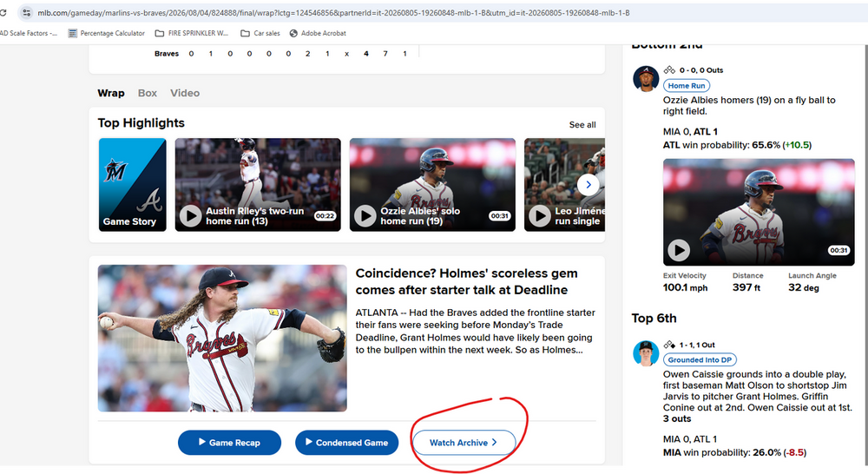The width and height of the screenshot is (868, 474).
Task: Open the AD Scale Factors bookmark
Action: [28, 33]
